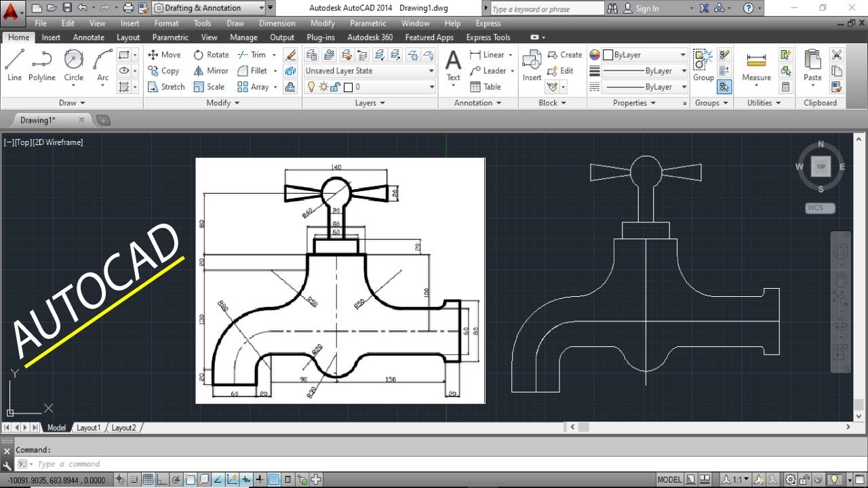The image size is (868, 488).
Task: Expand the Utilities panel
Action: (764, 103)
